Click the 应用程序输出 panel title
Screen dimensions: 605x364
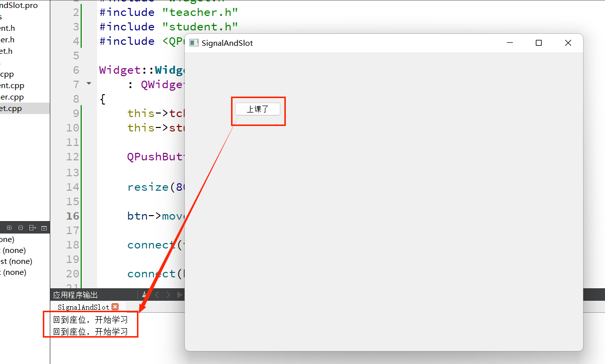pyautogui.click(x=75, y=295)
